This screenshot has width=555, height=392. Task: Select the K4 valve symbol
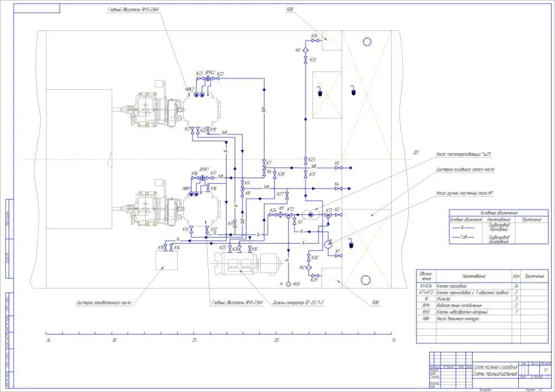tap(338, 189)
